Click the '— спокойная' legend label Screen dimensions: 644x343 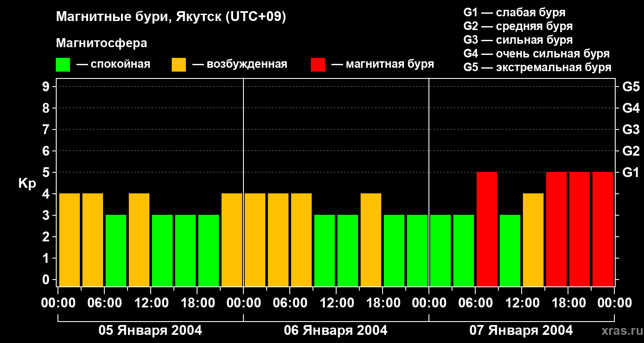click(113, 64)
